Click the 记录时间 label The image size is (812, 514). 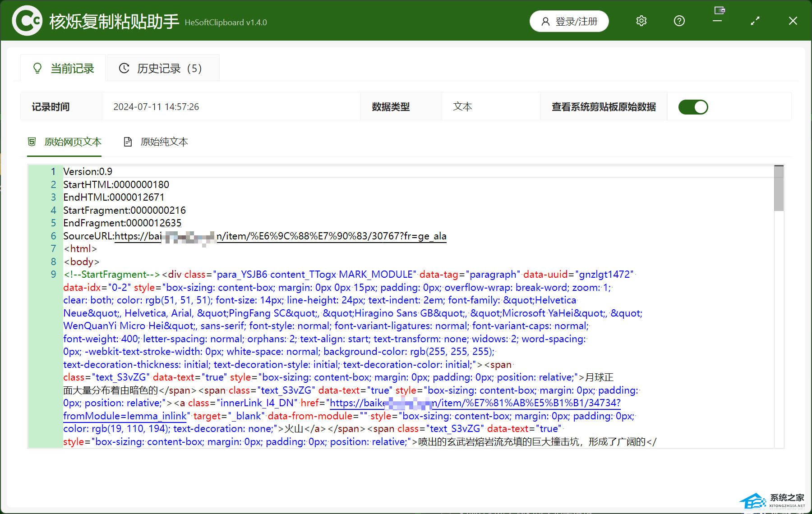(x=51, y=107)
